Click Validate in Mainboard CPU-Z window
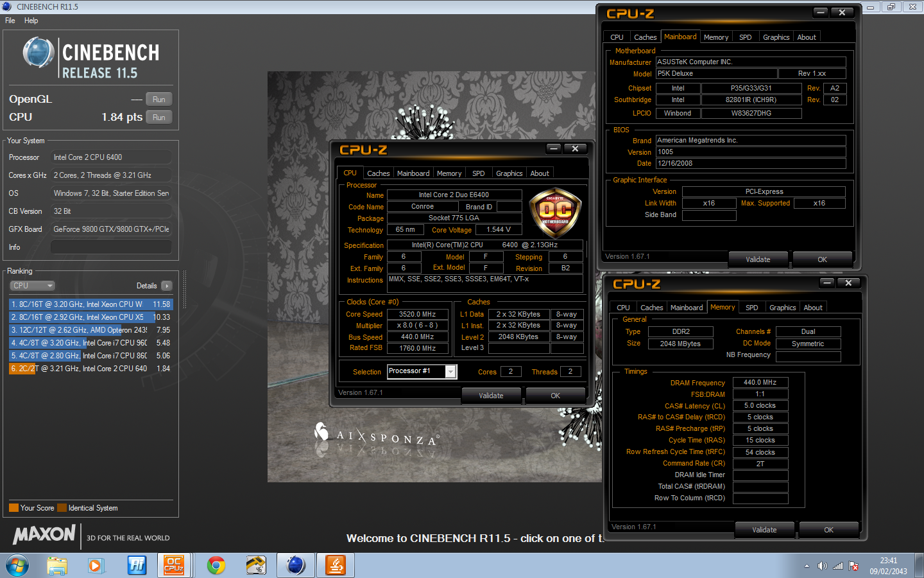The height and width of the screenshot is (578, 924). [x=758, y=259]
